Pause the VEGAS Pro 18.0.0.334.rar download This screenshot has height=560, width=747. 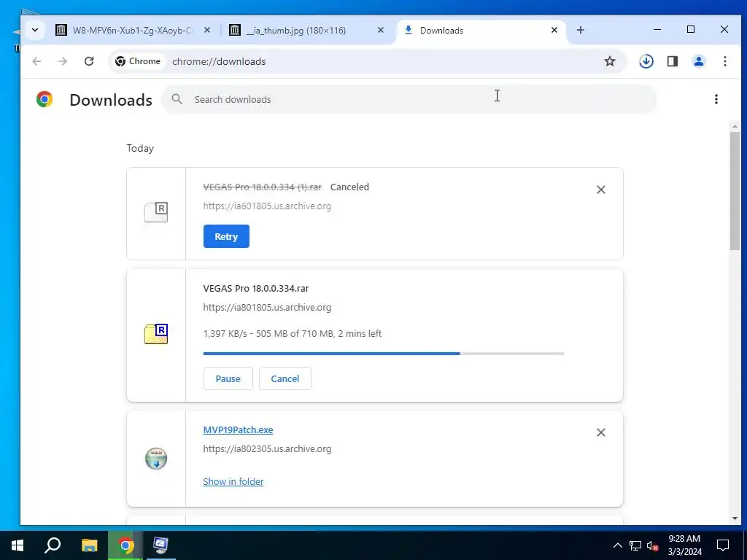[228, 378]
